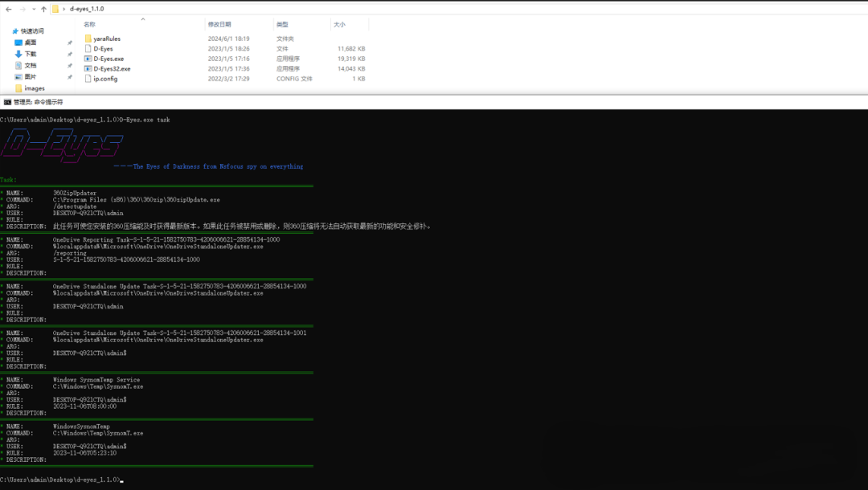
Task: Click OneDrive Standalone Update Task ending -1001
Action: pos(179,333)
